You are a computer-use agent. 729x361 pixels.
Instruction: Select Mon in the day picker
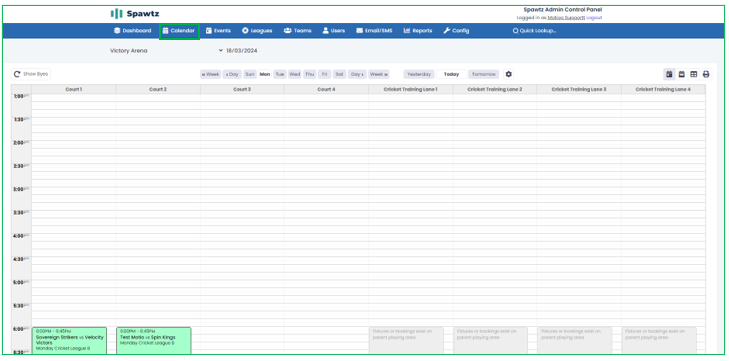(265, 74)
